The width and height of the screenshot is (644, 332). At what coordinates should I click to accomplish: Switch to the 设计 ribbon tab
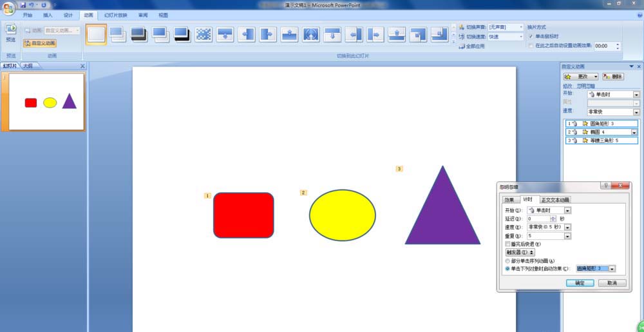tap(68, 15)
